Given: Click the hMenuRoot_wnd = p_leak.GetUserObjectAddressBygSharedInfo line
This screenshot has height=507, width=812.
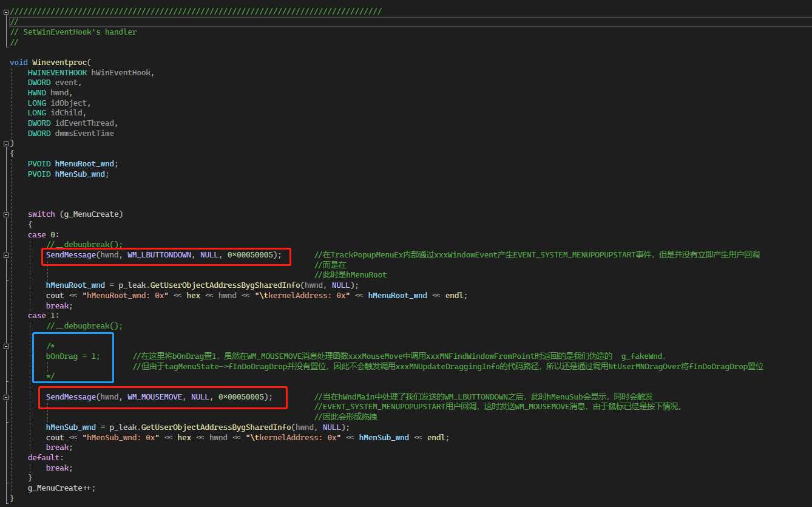Looking at the screenshot, I should pos(203,285).
